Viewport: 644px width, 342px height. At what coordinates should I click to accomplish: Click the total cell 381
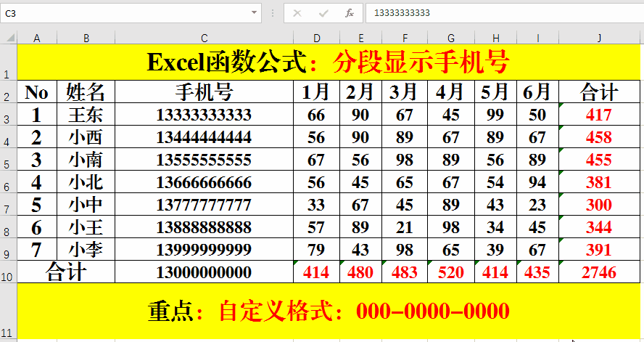[600, 182]
